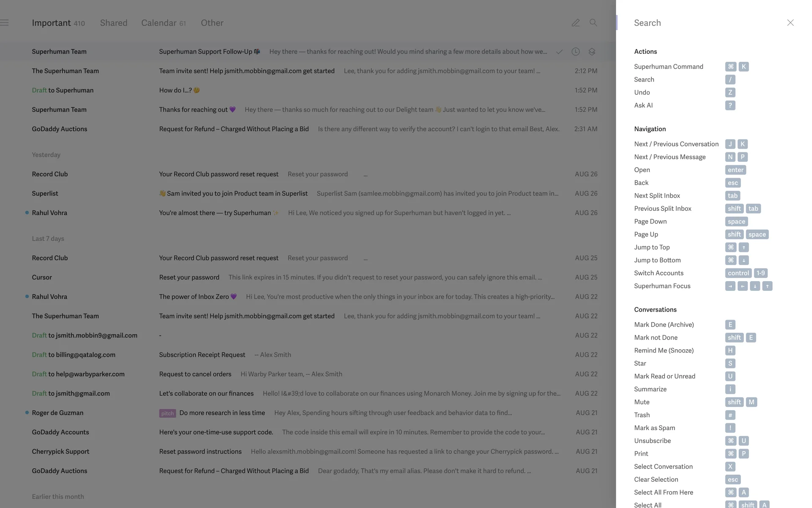Click Superhuman Command in Actions list

(668, 67)
